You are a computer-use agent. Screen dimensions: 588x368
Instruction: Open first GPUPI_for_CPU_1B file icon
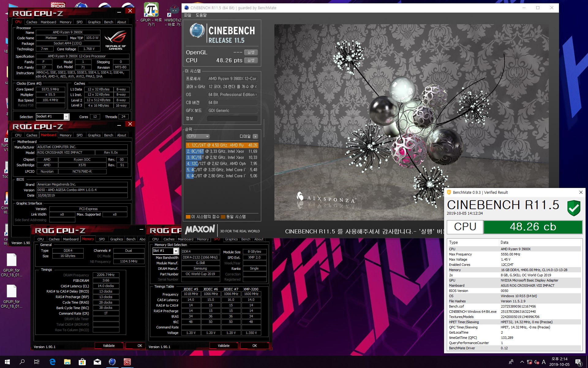point(12,265)
